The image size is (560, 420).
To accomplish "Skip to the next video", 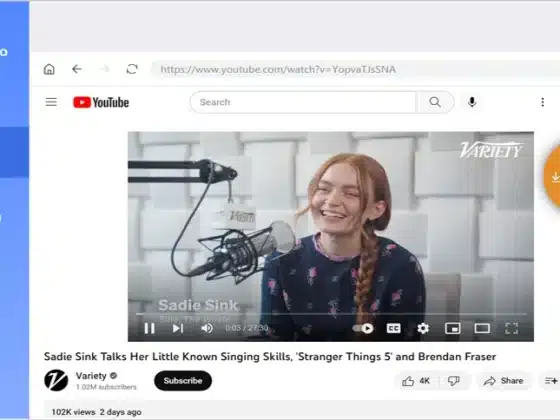I will point(178,328).
